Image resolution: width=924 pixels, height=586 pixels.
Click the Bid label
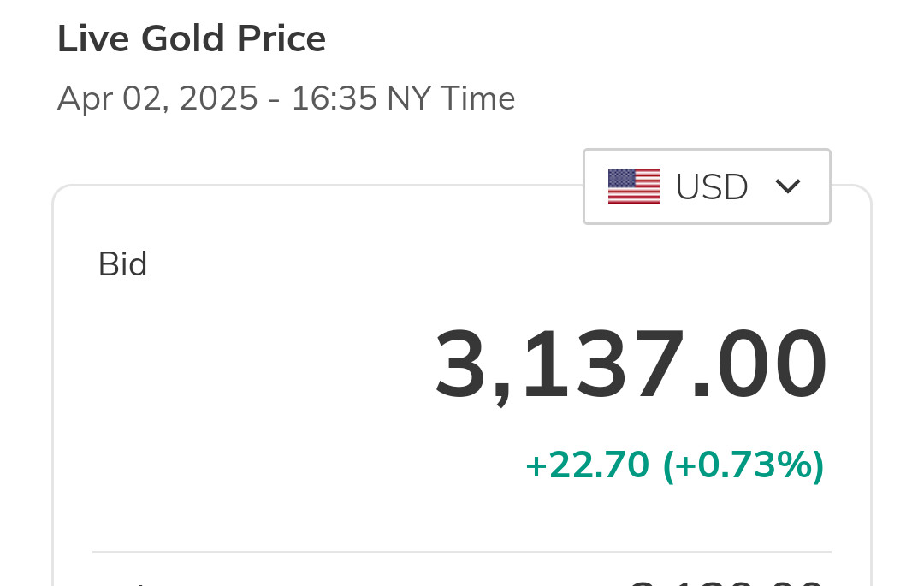[x=123, y=264]
